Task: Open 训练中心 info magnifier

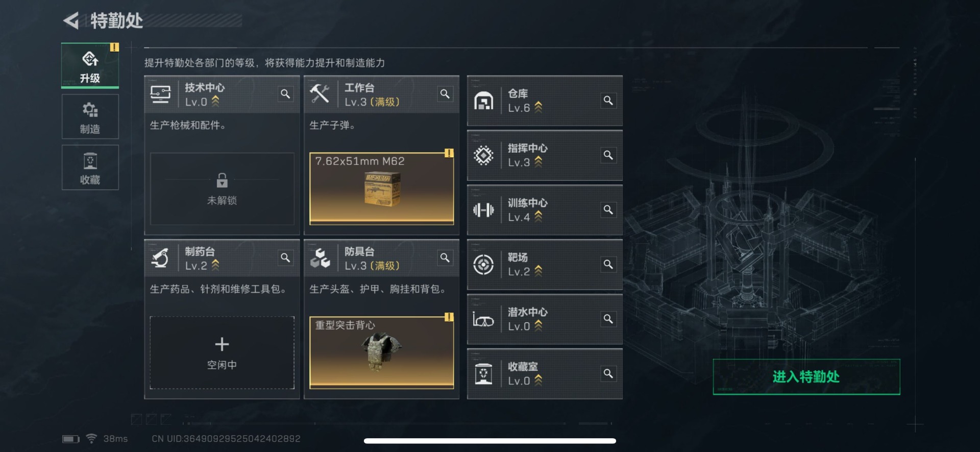Action: pos(608,210)
